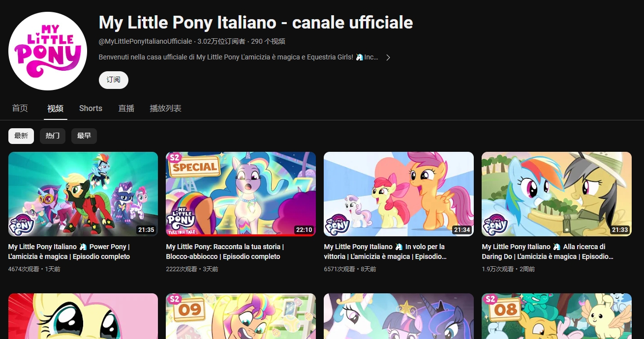The width and height of the screenshot is (644, 339).
Task: Click the 21:33 duration badge
Action: coord(620,230)
